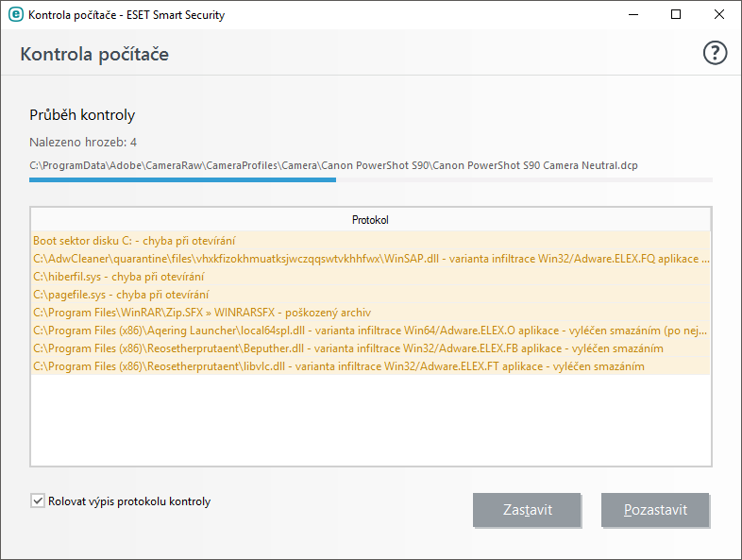Viewport: 742px width, 560px height.
Task: Click the scan progress bar
Action: [x=370, y=179]
